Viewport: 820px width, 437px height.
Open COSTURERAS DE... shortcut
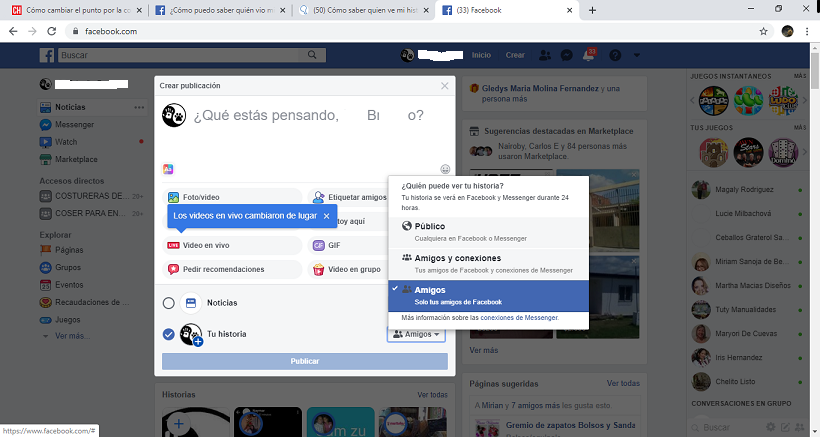[92, 196]
